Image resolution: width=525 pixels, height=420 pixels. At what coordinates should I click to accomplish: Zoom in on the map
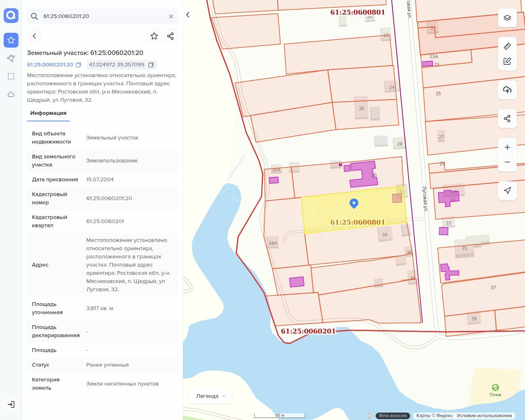click(x=507, y=147)
